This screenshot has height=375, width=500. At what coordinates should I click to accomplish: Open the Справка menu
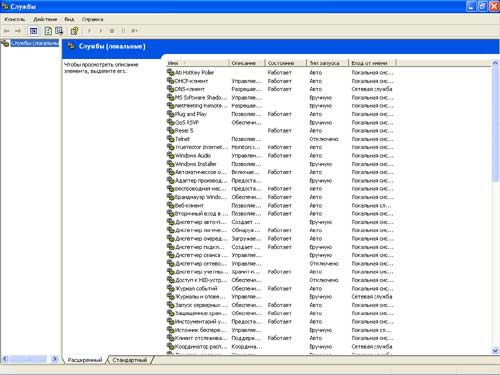tap(93, 19)
